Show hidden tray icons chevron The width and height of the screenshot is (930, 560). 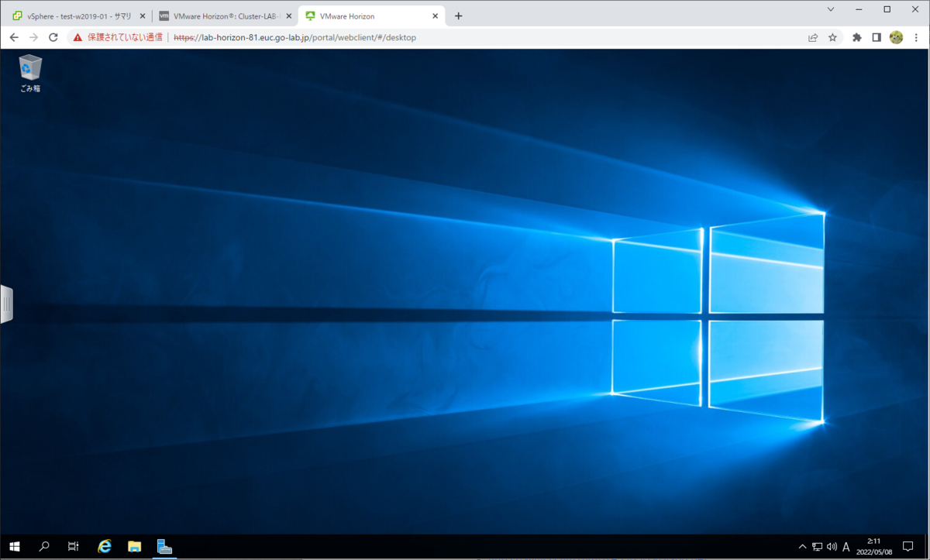pos(802,547)
